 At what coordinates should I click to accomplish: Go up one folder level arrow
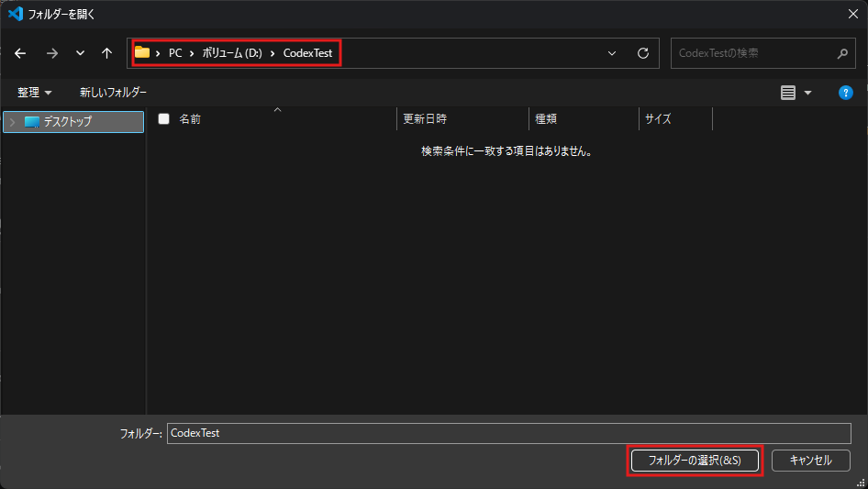tap(106, 53)
